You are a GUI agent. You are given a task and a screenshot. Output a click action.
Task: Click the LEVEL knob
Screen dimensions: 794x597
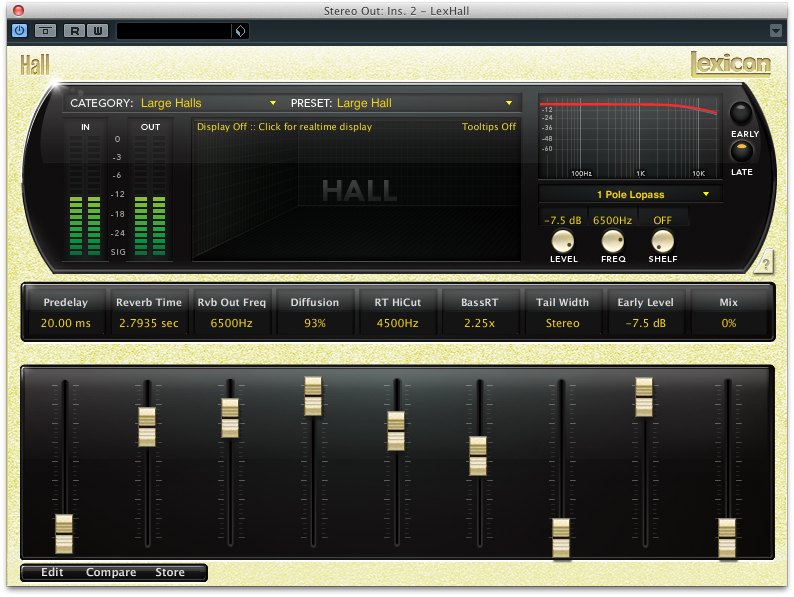coord(563,241)
